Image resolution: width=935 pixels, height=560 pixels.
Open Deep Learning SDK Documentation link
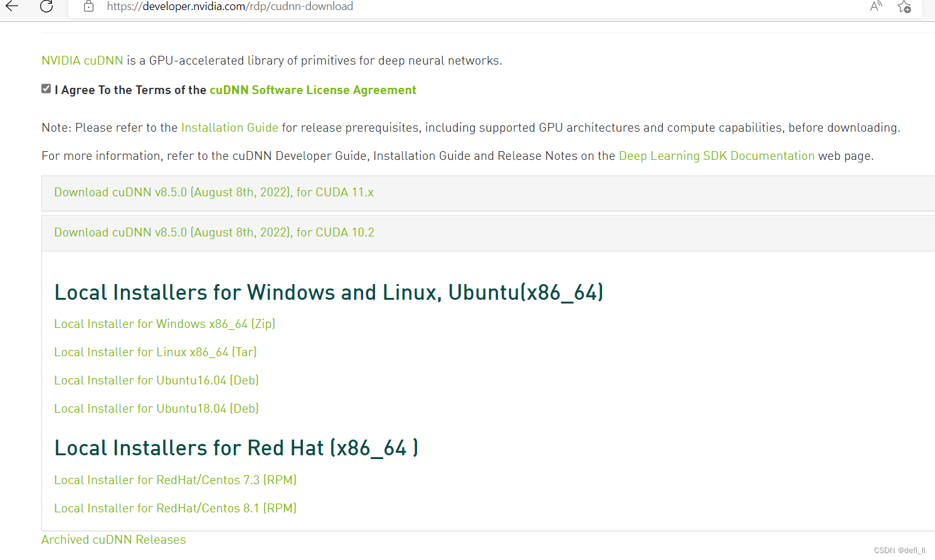click(717, 156)
